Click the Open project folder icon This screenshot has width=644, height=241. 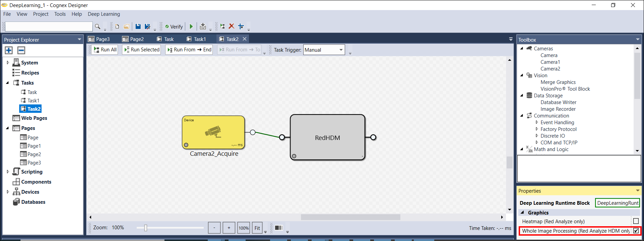(x=126, y=27)
